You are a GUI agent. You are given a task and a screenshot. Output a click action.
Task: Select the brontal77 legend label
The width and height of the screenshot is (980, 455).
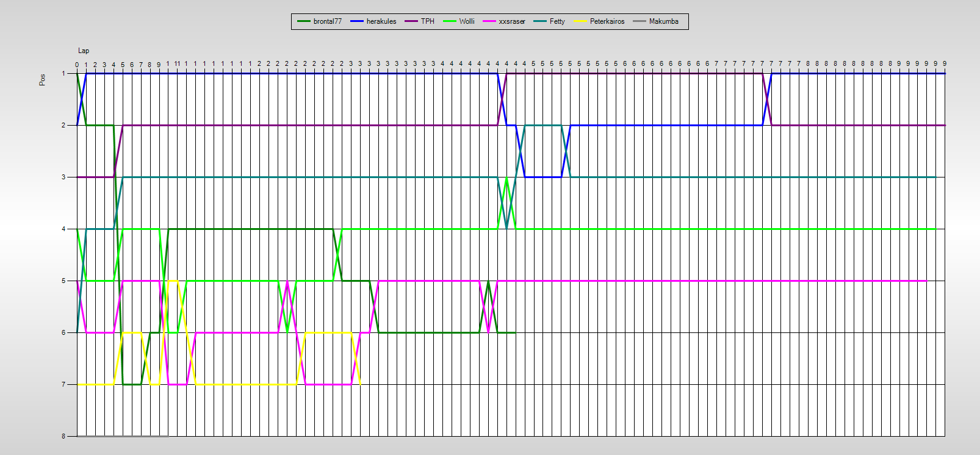[x=328, y=21]
